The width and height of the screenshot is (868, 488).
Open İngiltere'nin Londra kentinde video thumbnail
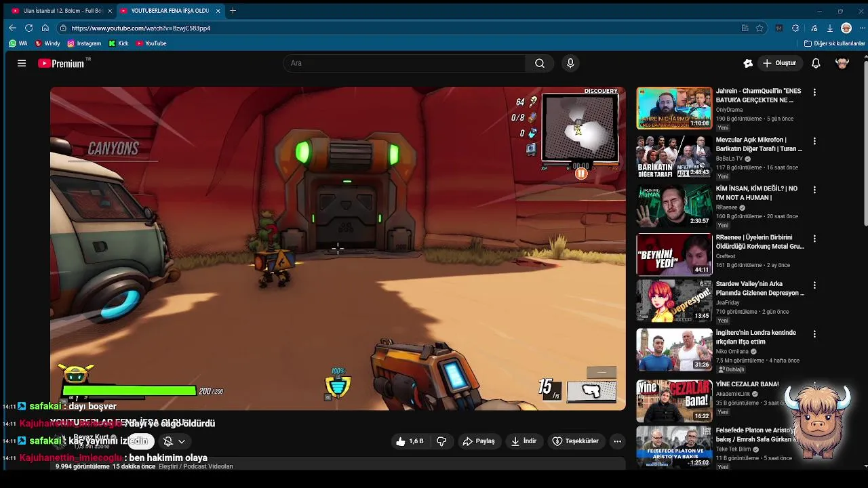(674, 350)
